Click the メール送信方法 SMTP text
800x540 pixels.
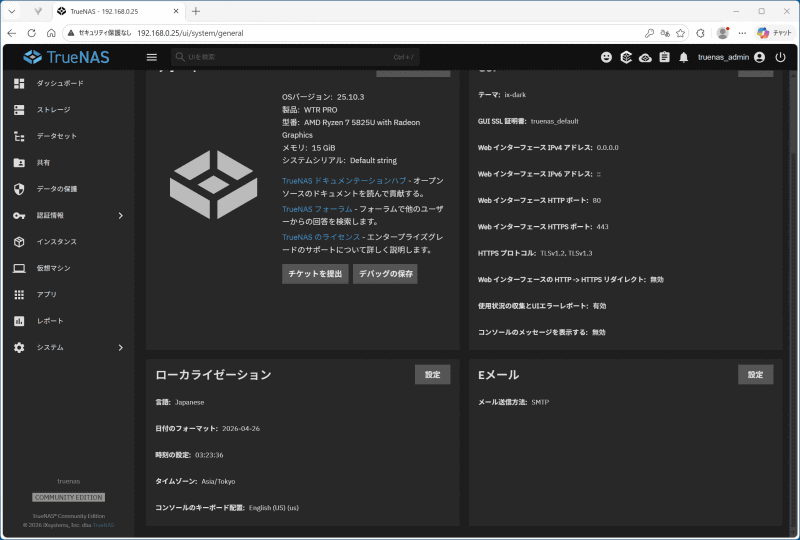(513, 402)
